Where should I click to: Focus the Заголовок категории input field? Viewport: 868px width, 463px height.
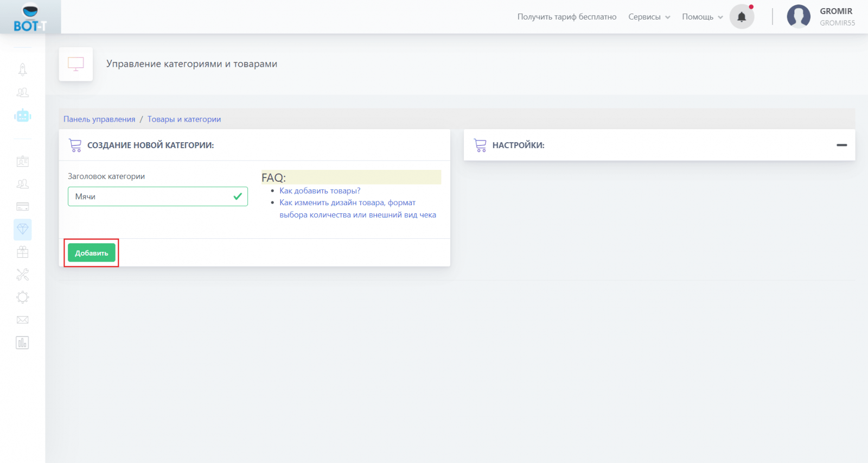[158, 196]
